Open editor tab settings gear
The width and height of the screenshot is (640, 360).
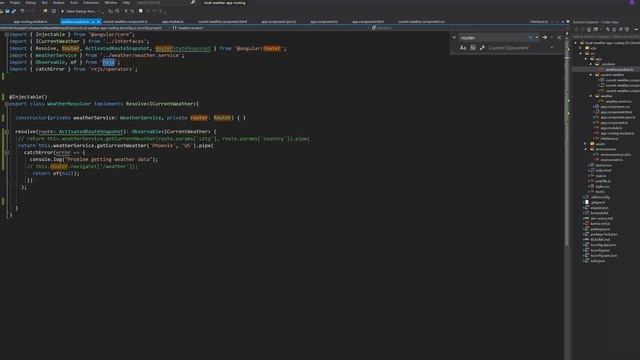tap(568, 22)
